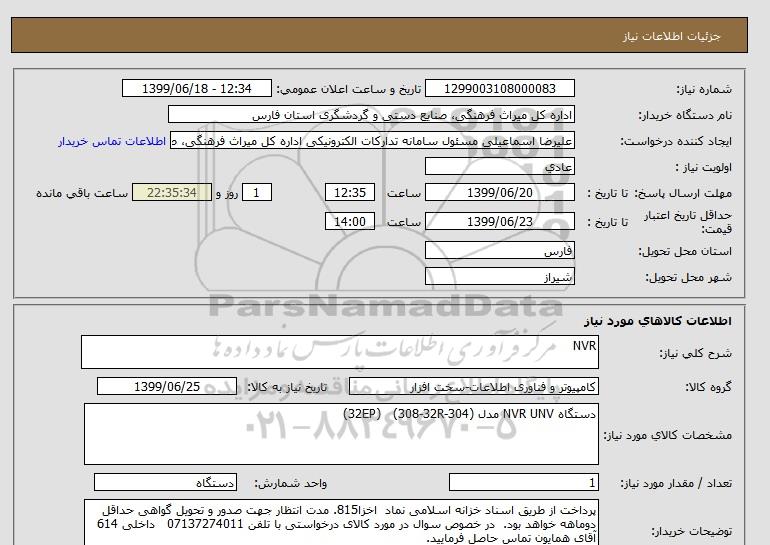Click the ساعت باقی مانده text

click(82, 193)
